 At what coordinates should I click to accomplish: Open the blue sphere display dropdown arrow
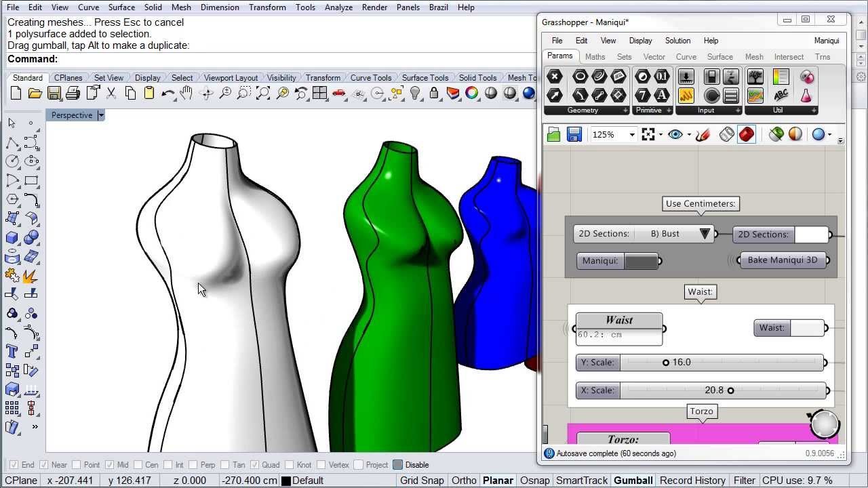[829, 135]
